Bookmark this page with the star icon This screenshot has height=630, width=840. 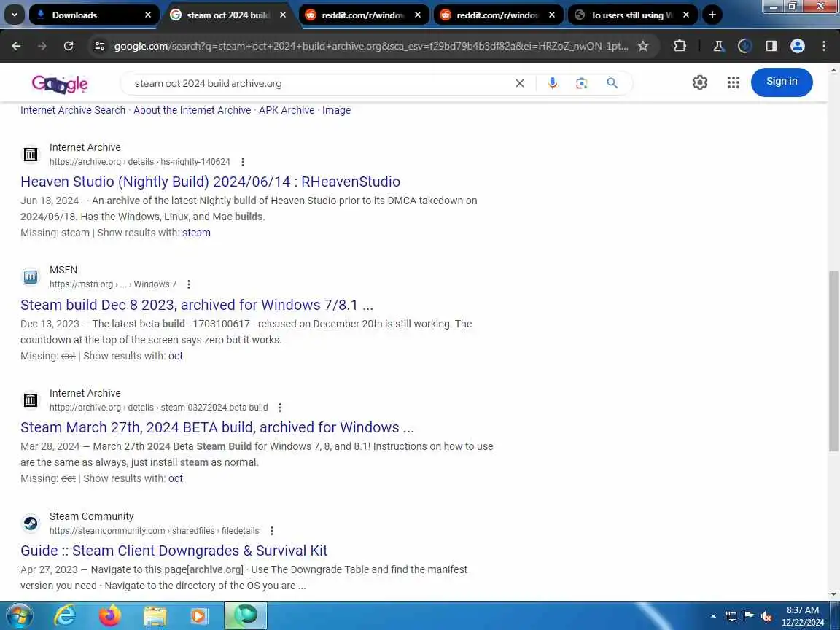[643, 46]
